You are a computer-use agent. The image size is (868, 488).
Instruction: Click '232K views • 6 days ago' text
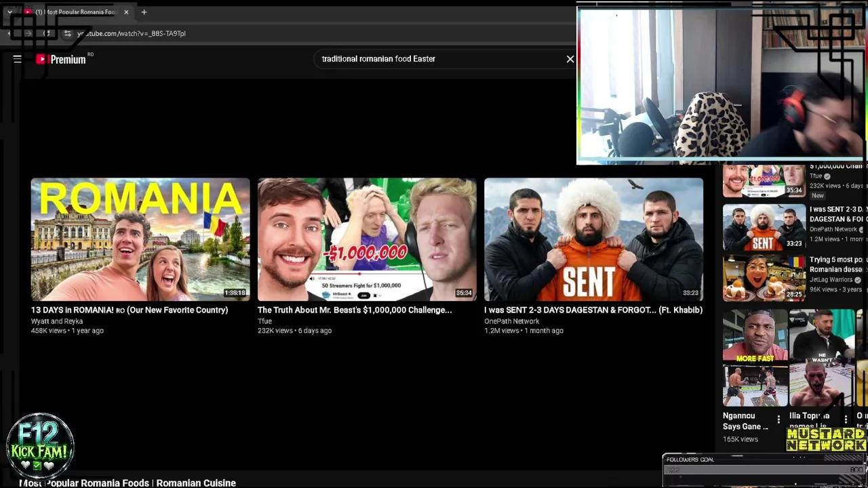point(294,331)
